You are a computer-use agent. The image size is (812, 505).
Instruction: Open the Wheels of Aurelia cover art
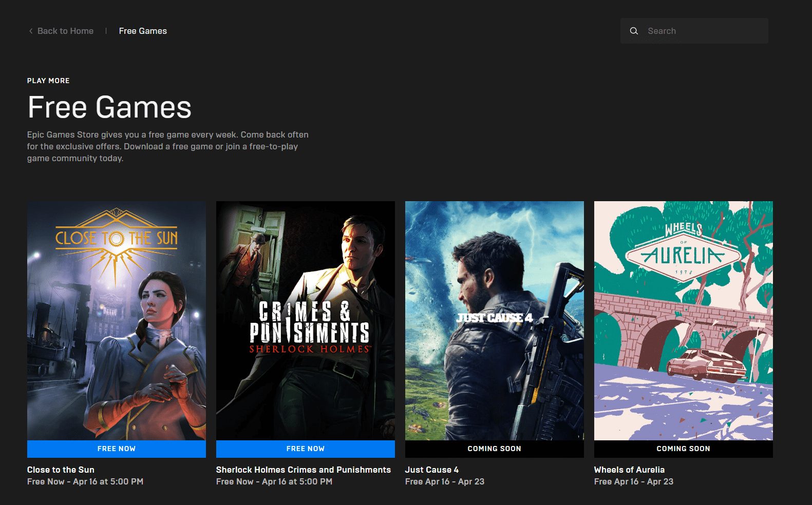pyautogui.click(x=684, y=321)
